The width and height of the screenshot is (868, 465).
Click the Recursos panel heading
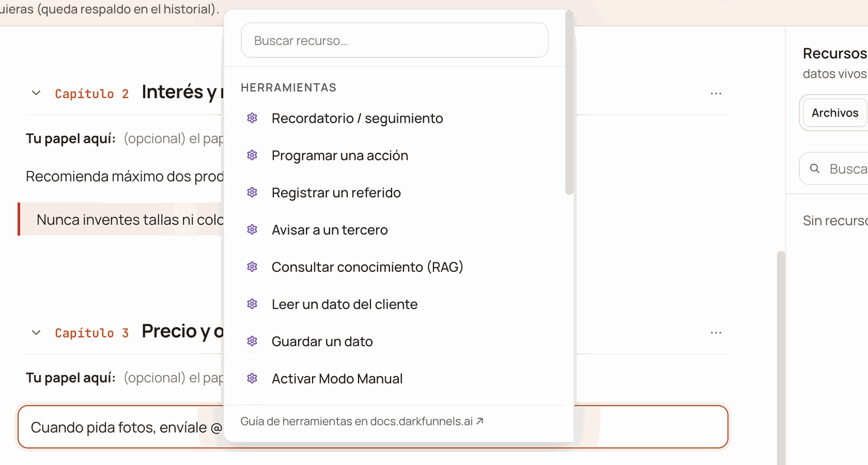[x=835, y=53]
